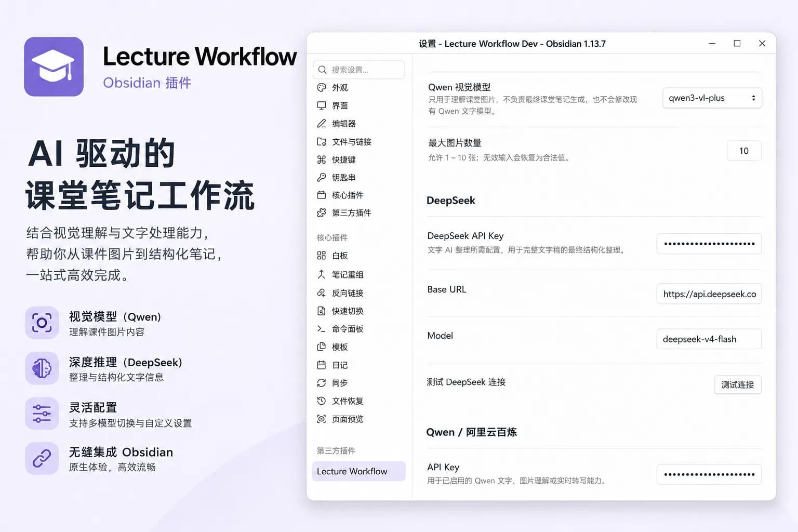Click the Lecture Workflow graduation cap logo
Screen dimensions: 798x532
[x=54, y=66]
